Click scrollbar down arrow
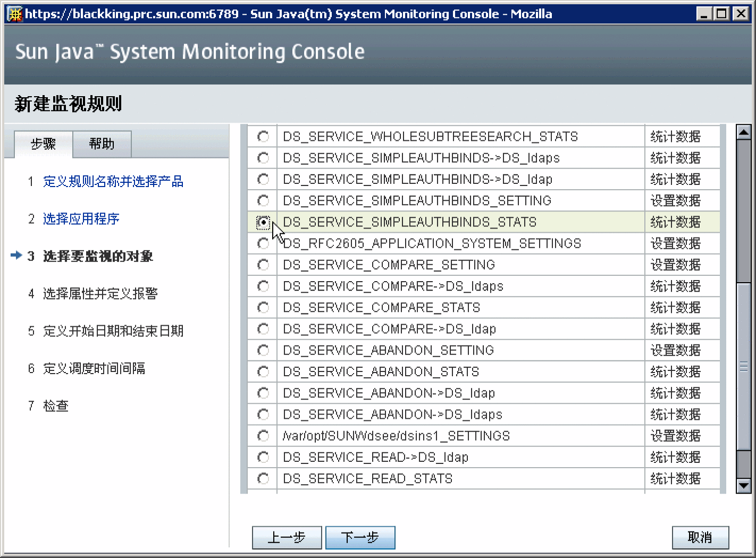 [x=744, y=486]
